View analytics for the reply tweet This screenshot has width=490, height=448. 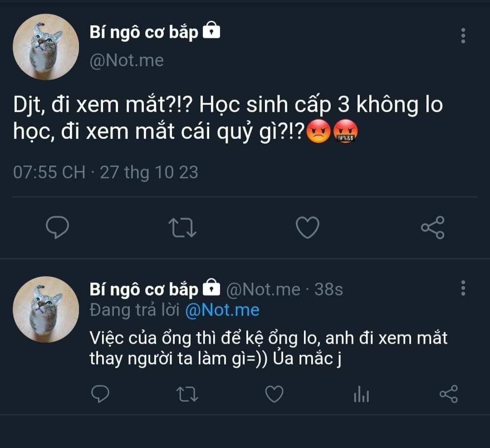click(361, 395)
